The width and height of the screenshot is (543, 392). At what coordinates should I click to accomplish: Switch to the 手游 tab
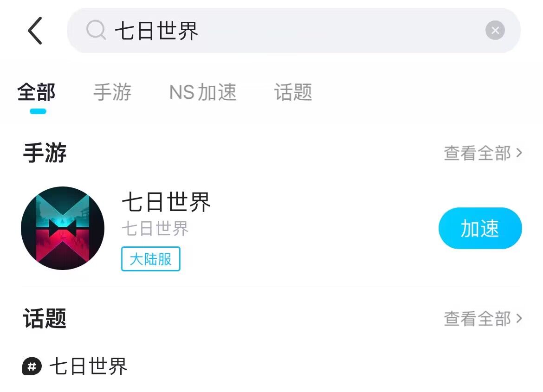112,92
